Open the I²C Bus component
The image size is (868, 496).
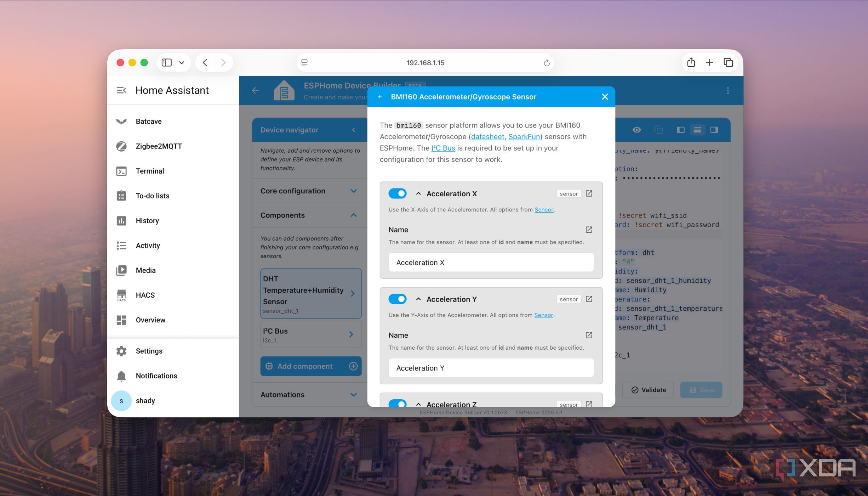click(x=311, y=334)
